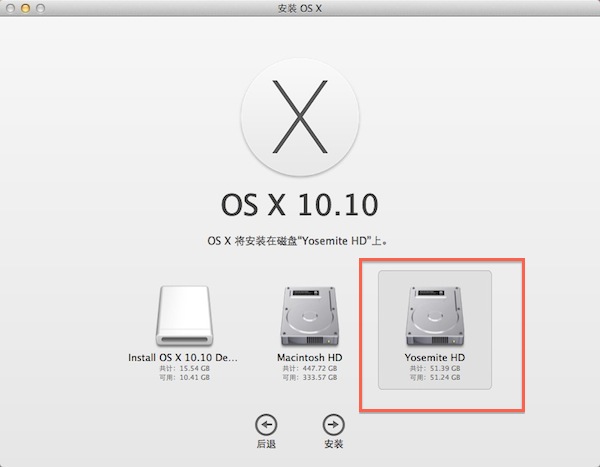The height and width of the screenshot is (467, 600).
Task: Minimize the window with the yellow button
Action: (25, 8)
